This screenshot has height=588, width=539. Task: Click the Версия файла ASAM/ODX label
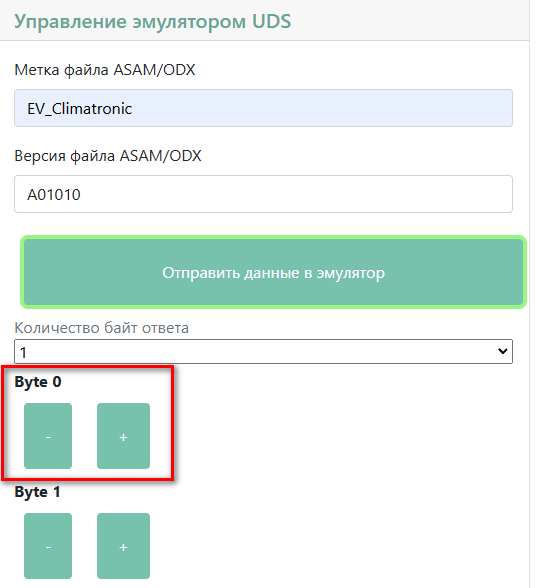click(x=108, y=156)
